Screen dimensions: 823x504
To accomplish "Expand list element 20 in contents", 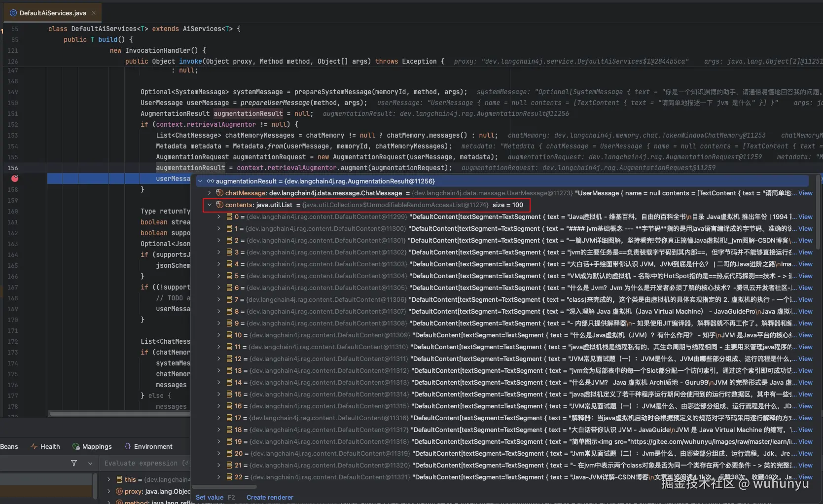I will (219, 453).
